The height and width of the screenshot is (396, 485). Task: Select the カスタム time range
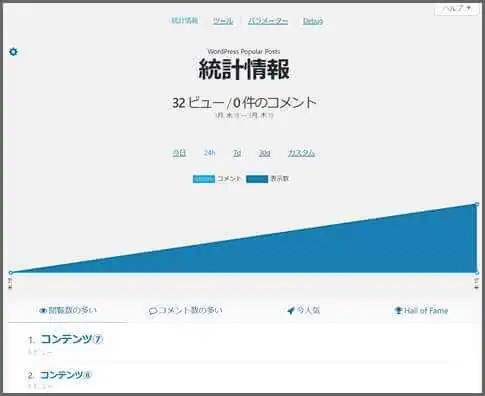[301, 153]
